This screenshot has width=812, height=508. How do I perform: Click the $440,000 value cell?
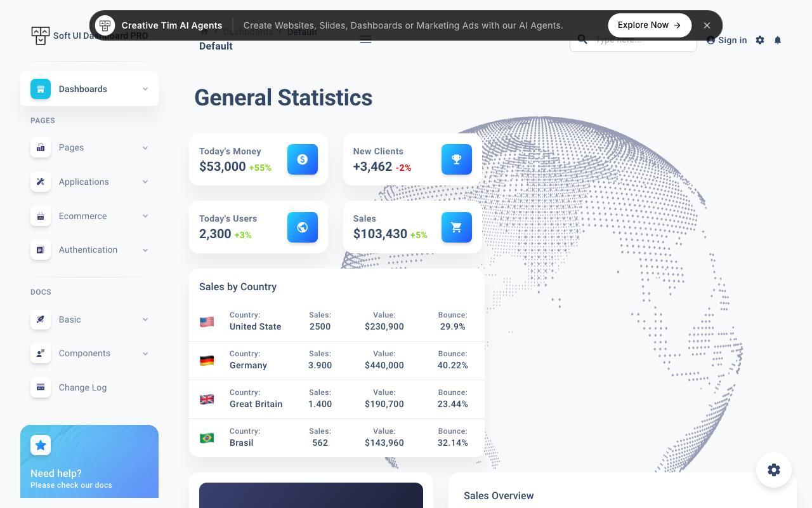(384, 365)
